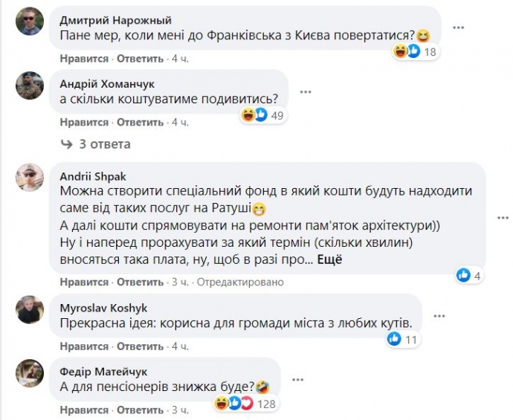Open Andrii Shpak's profile name link
Viewport: 513px width, 420px height.
point(92,176)
